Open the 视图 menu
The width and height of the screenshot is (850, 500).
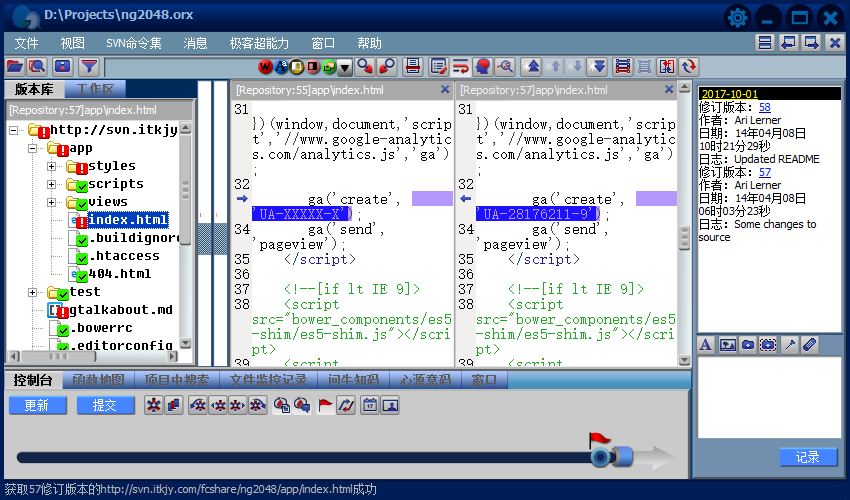[72, 43]
